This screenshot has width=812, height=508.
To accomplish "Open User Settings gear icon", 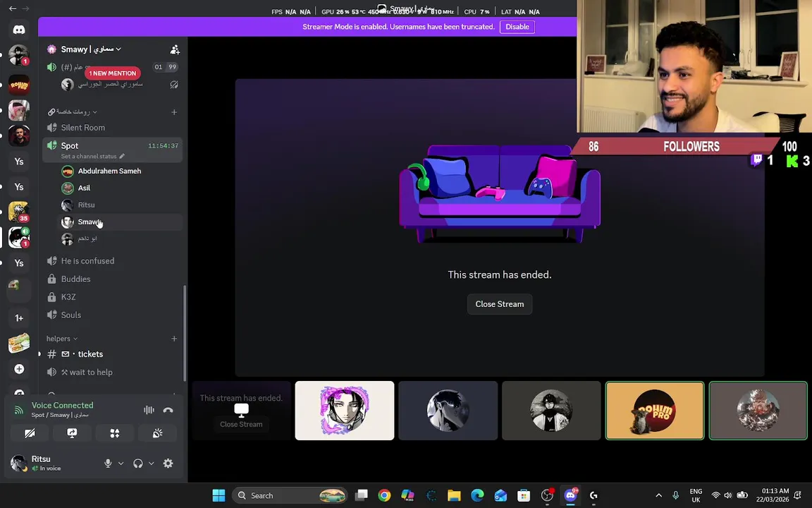I will 168,464.
